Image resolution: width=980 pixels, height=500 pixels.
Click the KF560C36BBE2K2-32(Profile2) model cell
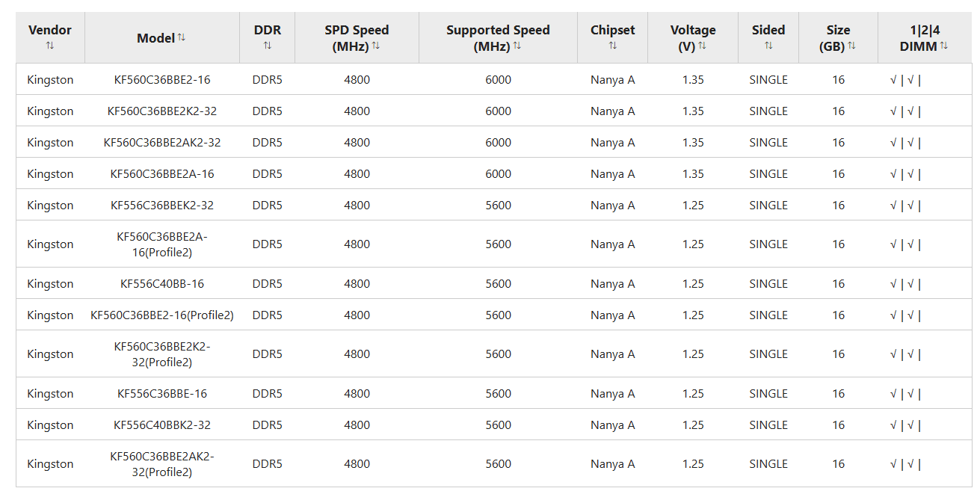click(x=162, y=354)
